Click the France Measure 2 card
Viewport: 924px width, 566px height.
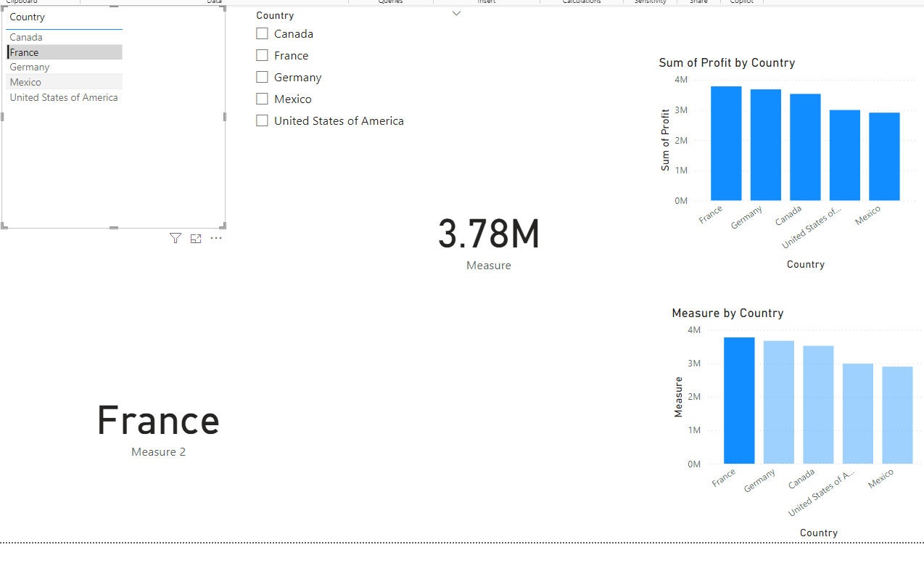[158, 430]
